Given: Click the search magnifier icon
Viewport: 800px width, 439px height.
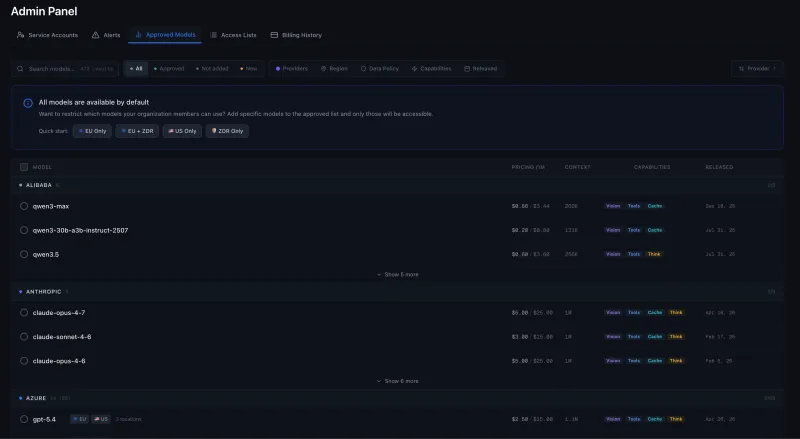Looking at the screenshot, I should (x=20, y=68).
